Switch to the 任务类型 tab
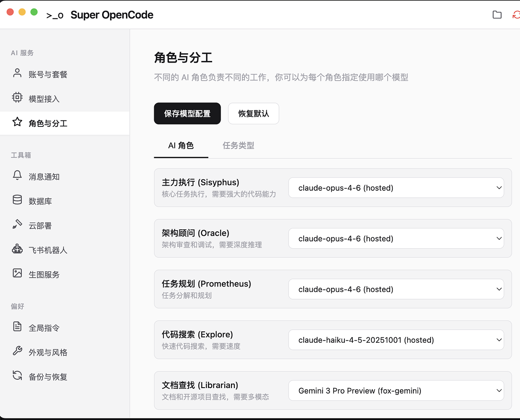The width and height of the screenshot is (520, 420). click(238, 146)
